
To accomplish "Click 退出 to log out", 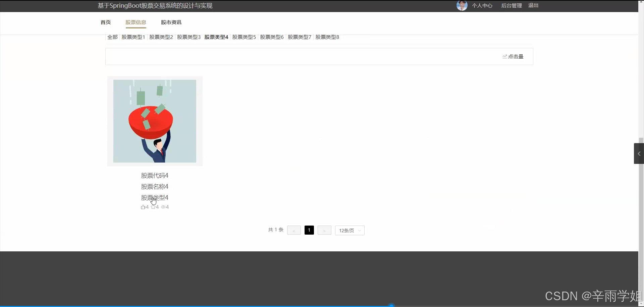I will pyautogui.click(x=533, y=5).
